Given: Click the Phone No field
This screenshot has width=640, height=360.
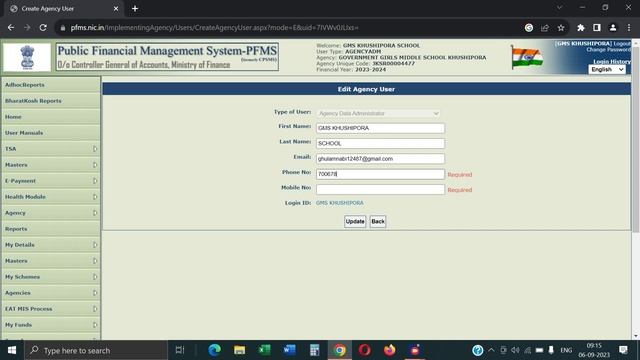Looking at the screenshot, I should [380, 174].
